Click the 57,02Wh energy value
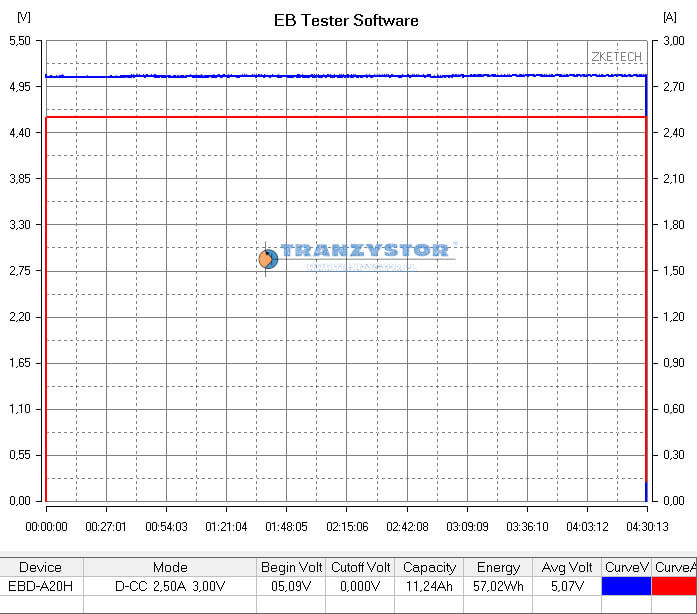This screenshot has height=614, width=697. pyautogui.click(x=498, y=586)
